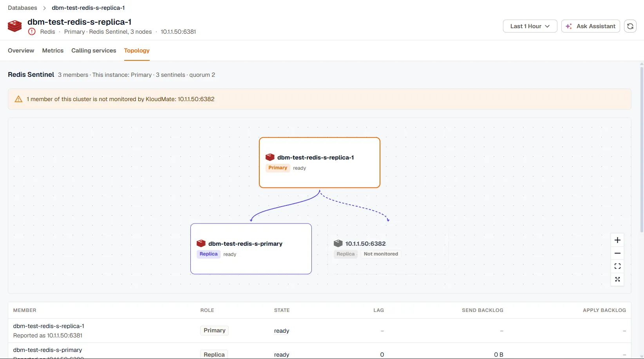
Task: Click the LAG column header
Action: (379, 310)
